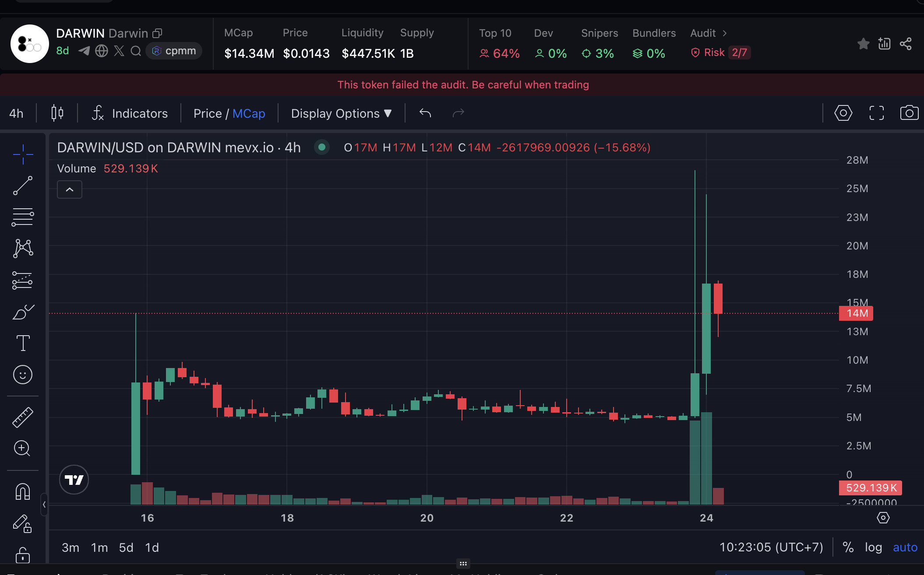
Task: Open the TradingView logo link
Action: (74, 480)
